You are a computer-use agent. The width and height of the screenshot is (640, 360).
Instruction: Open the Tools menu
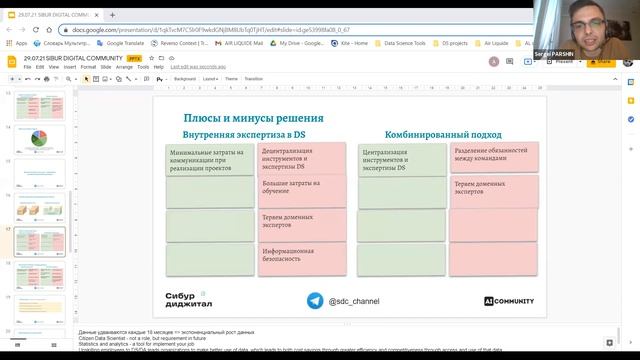[143, 67]
